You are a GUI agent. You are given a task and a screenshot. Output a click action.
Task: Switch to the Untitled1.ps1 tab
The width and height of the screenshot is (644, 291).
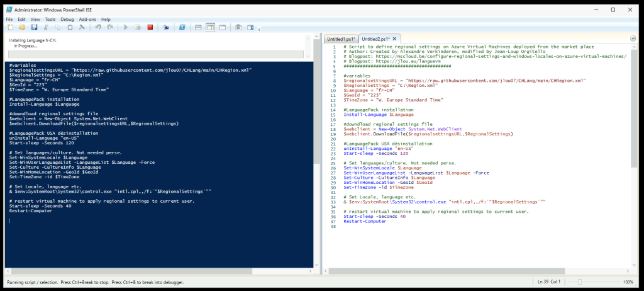[341, 39]
